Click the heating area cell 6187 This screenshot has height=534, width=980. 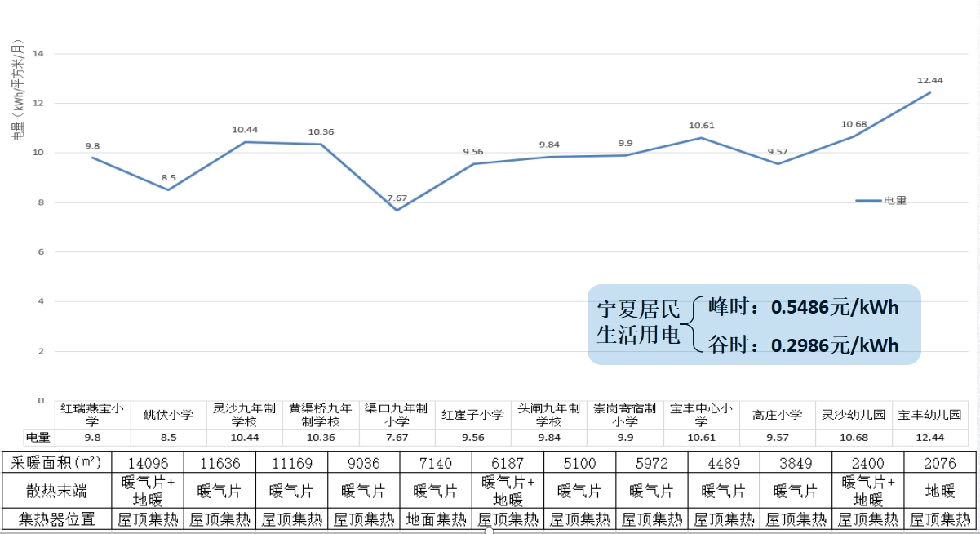[x=508, y=462]
